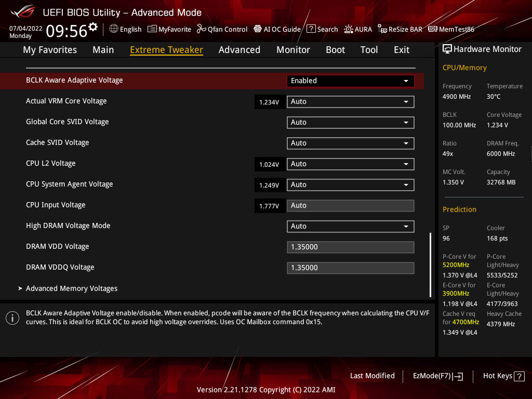This screenshot has height=399, width=532.
Task: Select CPU L2 Voltage label
Action: [50, 164]
